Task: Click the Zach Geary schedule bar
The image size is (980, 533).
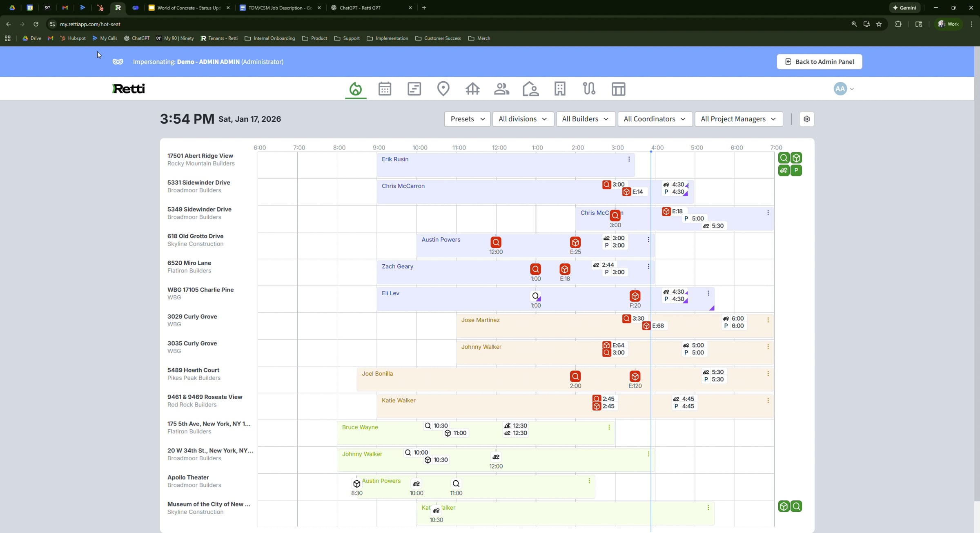Action: (515, 272)
